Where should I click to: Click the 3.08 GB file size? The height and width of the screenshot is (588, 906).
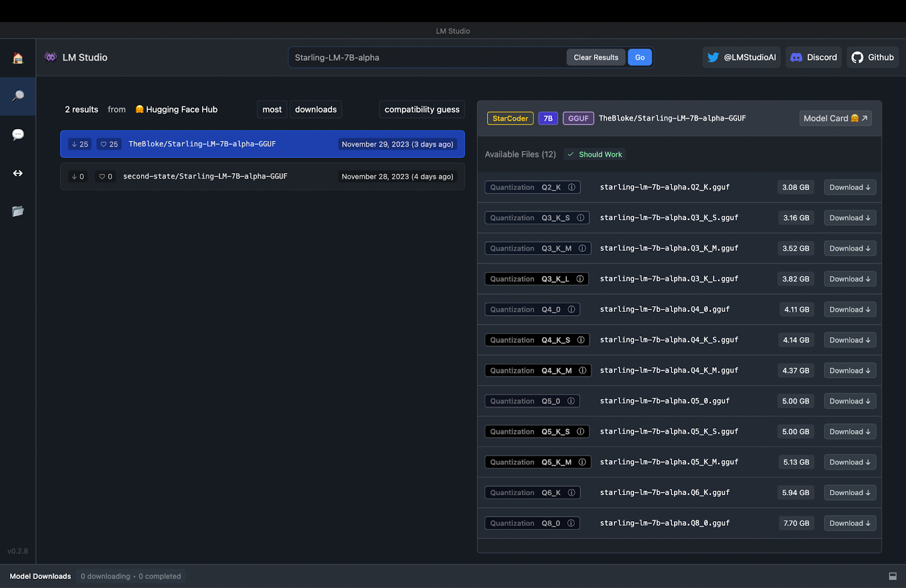pyautogui.click(x=796, y=187)
